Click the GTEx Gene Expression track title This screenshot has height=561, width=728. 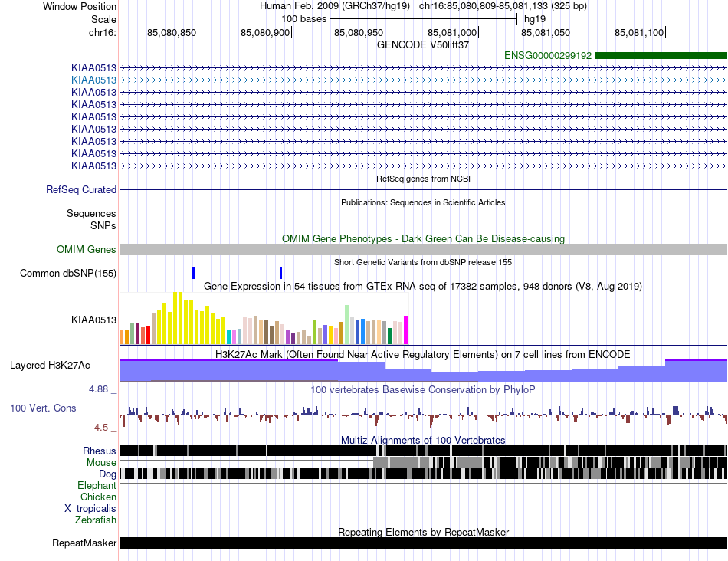(423, 286)
